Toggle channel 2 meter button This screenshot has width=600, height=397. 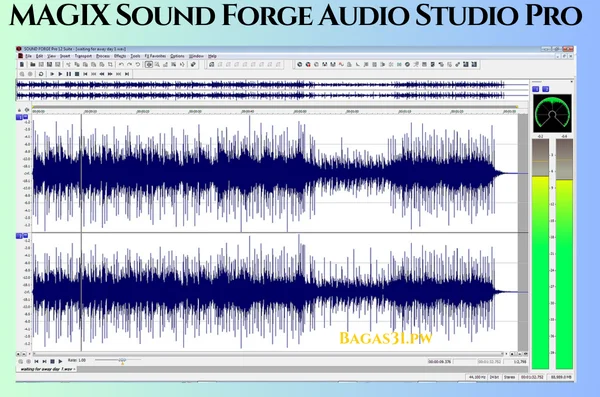point(546,89)
